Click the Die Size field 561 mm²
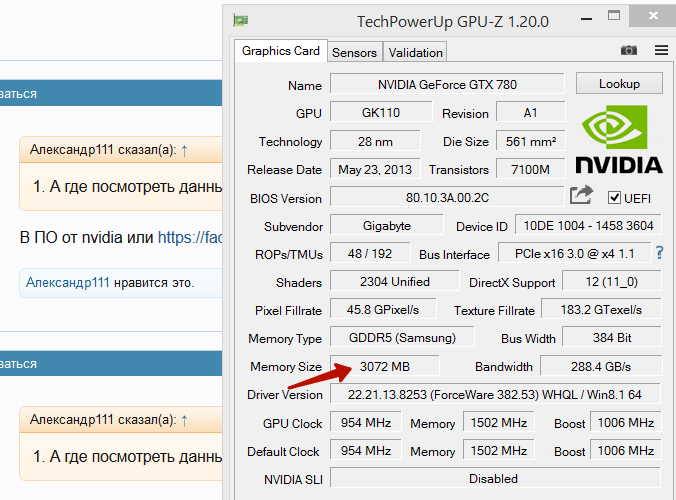This screenshot has height=500, width=676. (530, 141)
